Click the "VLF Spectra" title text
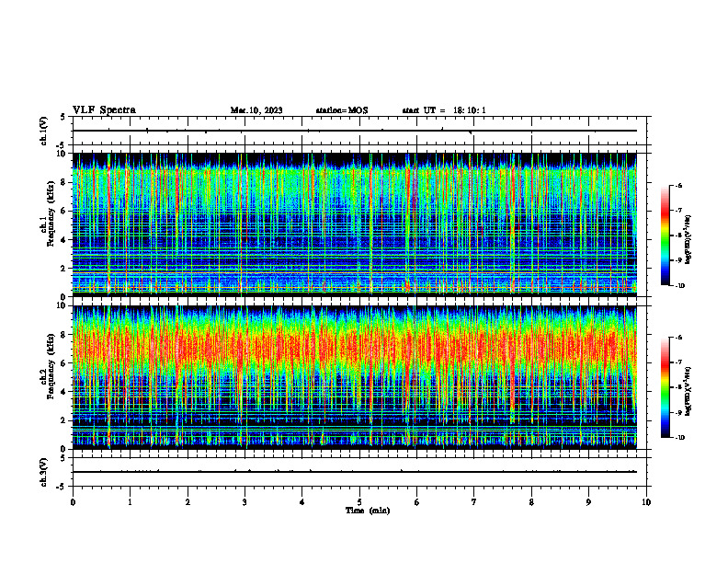This screenshot has width=728, height=563. click(104, 110)
